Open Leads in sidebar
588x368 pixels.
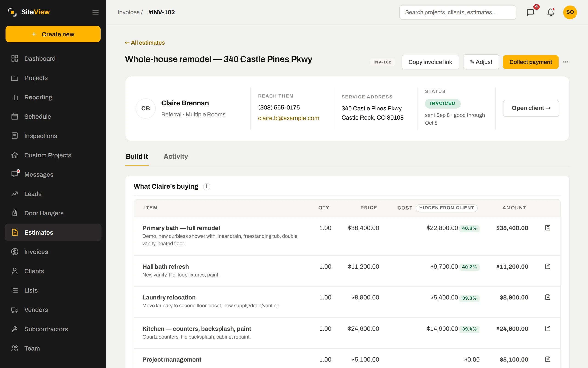(53, 194)
